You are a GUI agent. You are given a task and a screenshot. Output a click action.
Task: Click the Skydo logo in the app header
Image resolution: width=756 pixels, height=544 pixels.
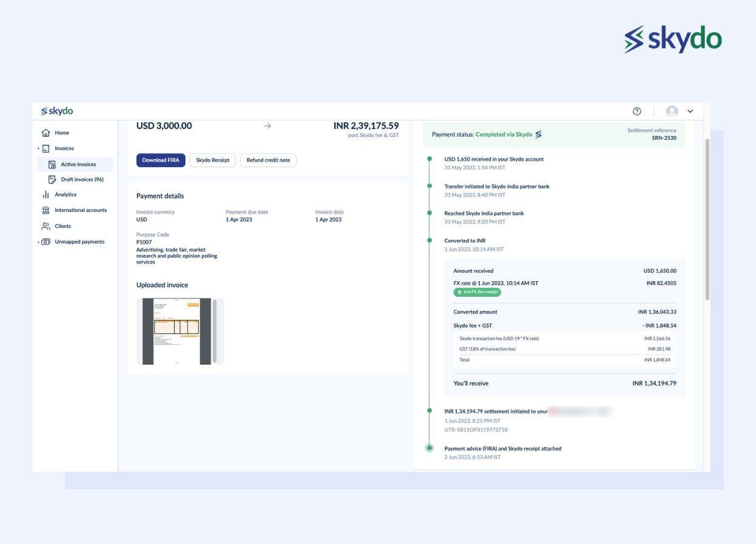pos(57,111)
